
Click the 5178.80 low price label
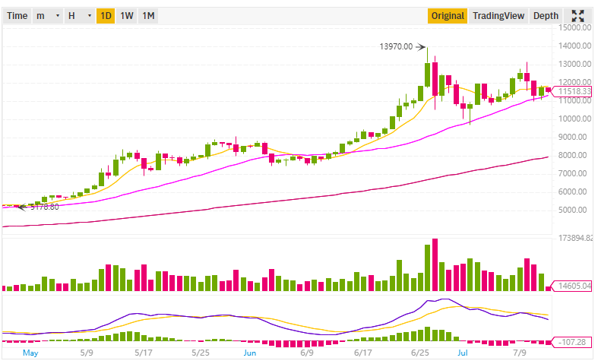pos(45,207)
